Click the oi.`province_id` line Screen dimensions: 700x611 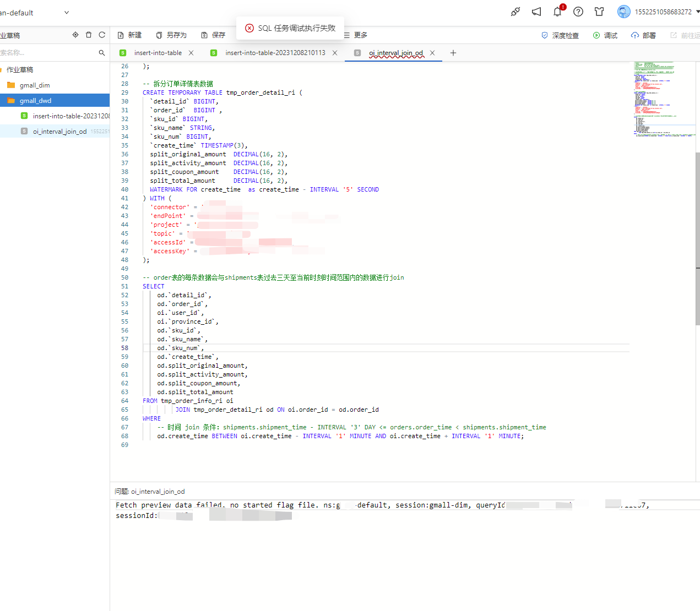pyautogui.click(x=188, y=321)
